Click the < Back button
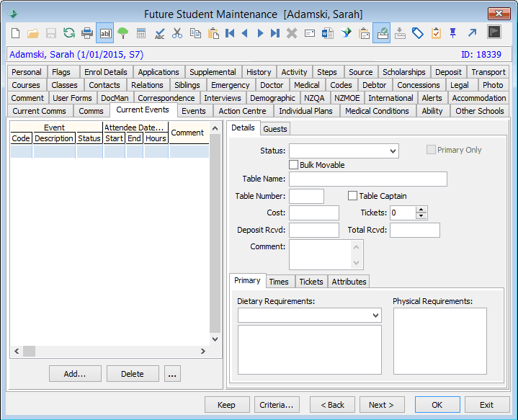 [x=332, y=405]
